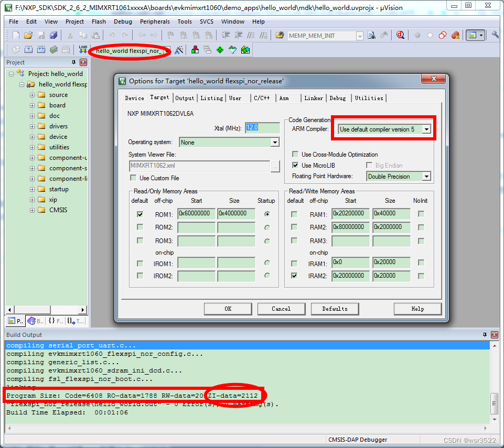Check the RAM1 default checkbox
Screen dimensions: 504x448
tap(294, 214)
